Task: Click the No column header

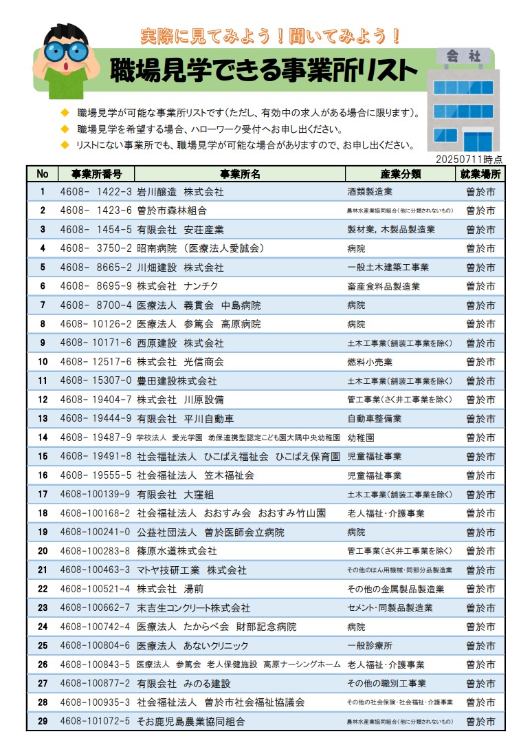Action: click(x=43, y=174)
